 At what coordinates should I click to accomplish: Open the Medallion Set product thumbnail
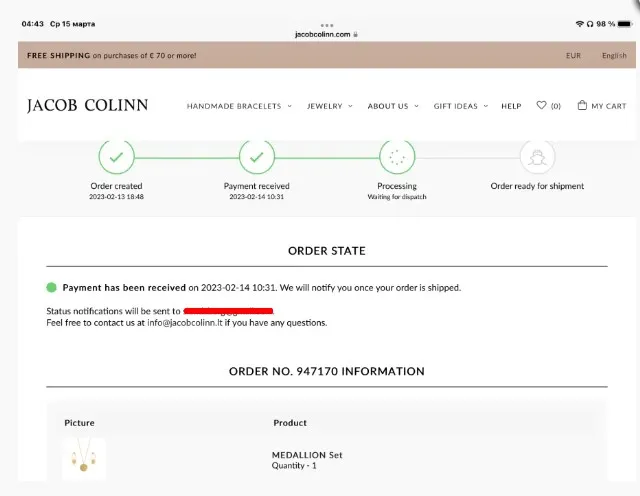[x=84, y=459]
